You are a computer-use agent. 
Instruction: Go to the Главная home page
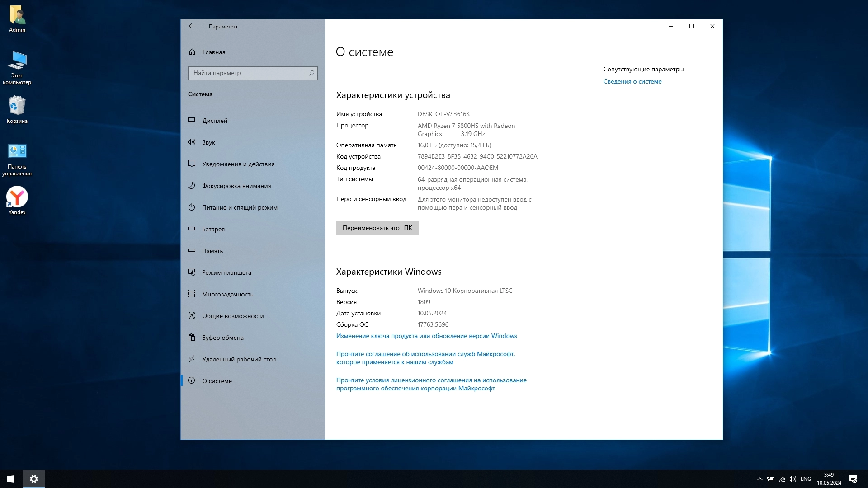tap(213, 52)
